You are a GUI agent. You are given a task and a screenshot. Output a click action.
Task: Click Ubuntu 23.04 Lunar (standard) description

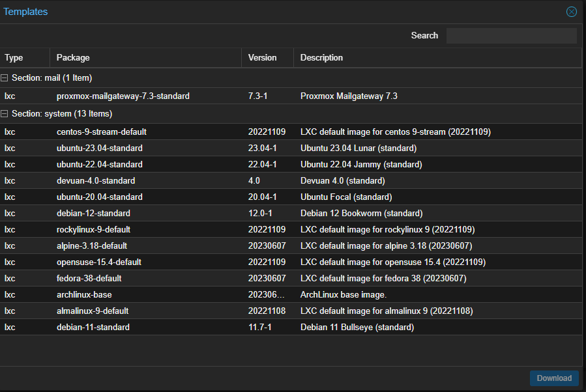359,148
